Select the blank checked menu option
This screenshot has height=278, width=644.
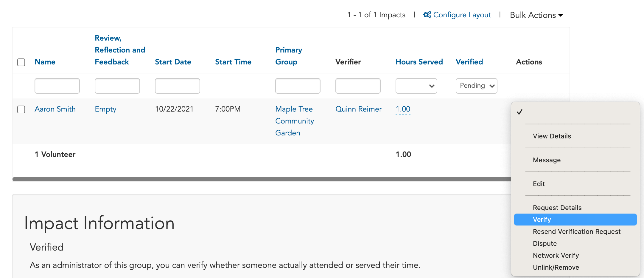pyautogui.click(x=575, y=112)
